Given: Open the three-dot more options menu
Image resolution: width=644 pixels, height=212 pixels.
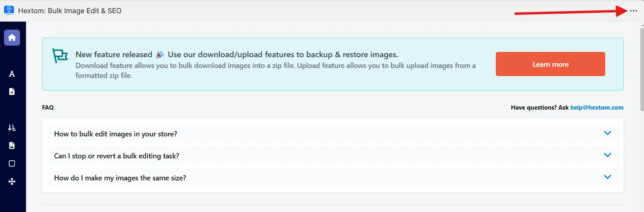Looking at the screenshot, I should point(633,11).
